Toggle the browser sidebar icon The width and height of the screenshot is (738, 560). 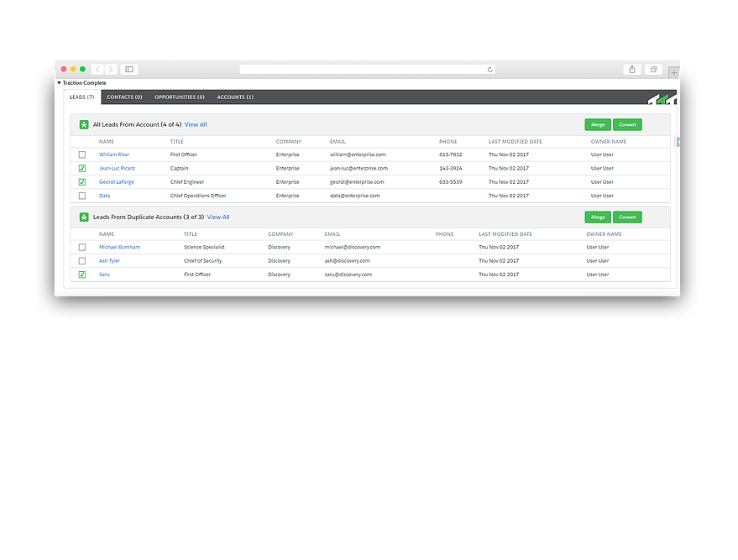click(129, 69)
